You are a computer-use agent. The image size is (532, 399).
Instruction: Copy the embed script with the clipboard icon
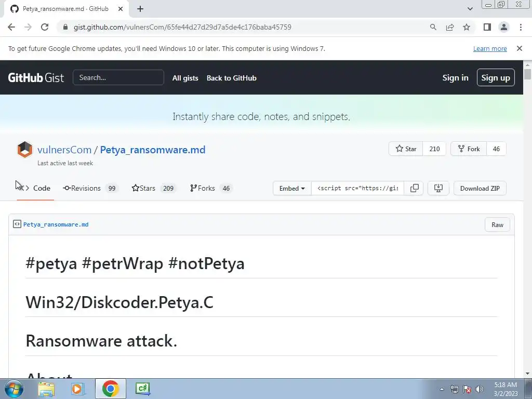point(414,188)
